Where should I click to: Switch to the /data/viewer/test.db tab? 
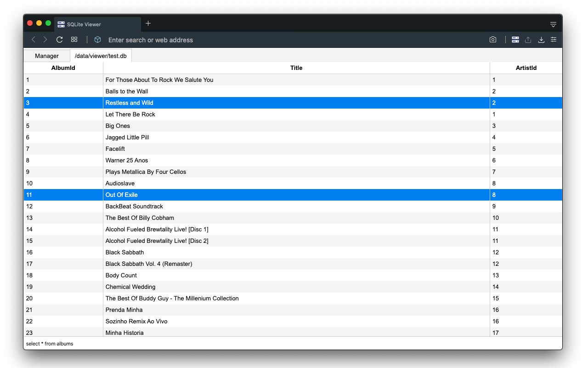tap(101, 56)
